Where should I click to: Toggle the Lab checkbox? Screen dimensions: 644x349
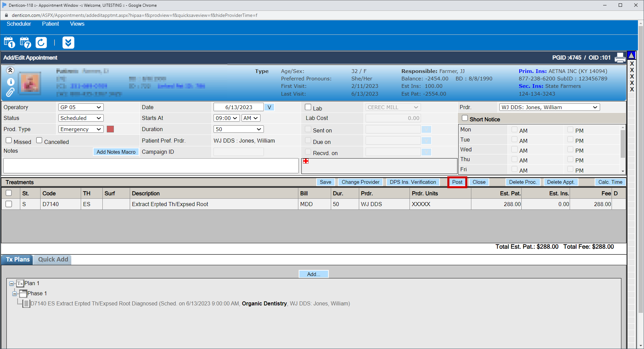click(308, 107)
